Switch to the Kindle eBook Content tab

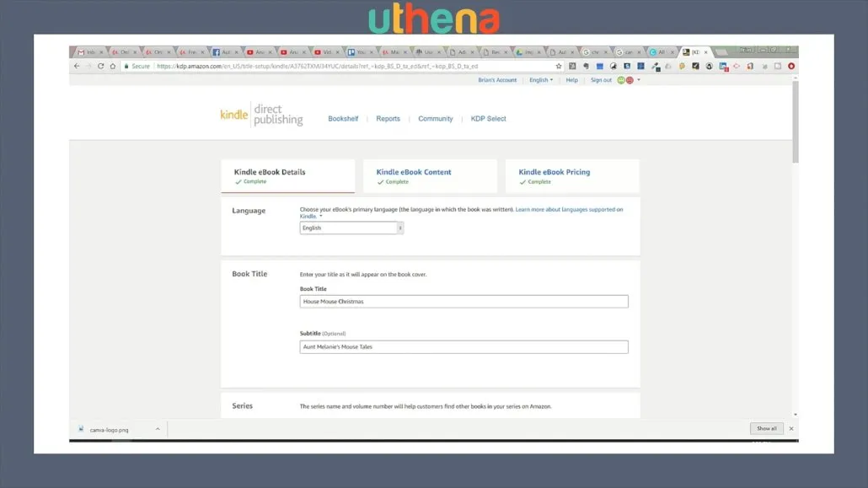coord(430,176)
